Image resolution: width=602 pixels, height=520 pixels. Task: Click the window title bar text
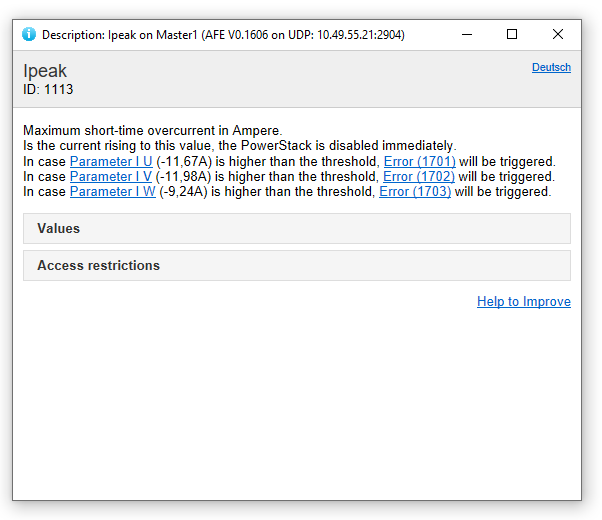[x=223, y=35]
